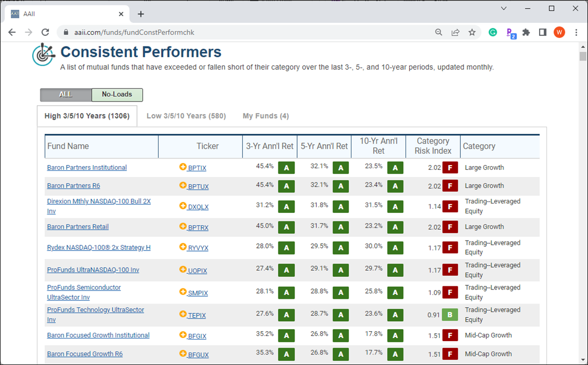Select the No-Loads filter toggle

pyautogui.click(x=117, y=94)
